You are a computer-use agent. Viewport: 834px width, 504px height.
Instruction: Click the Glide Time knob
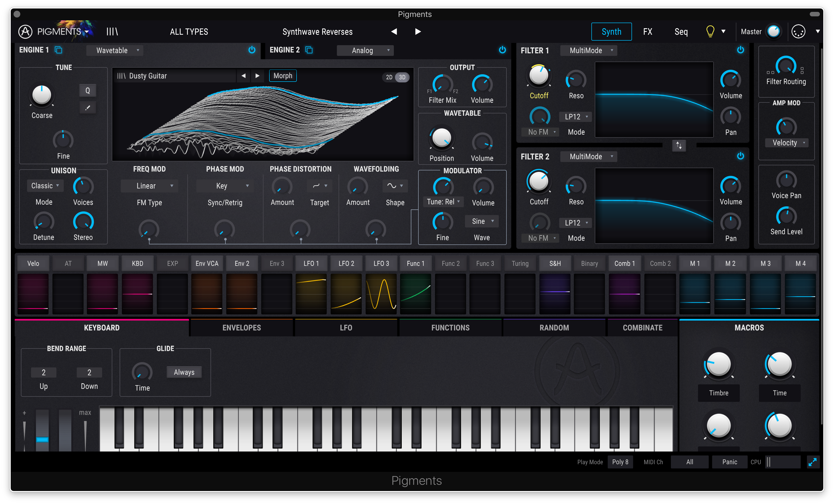[x=142, y=372]
